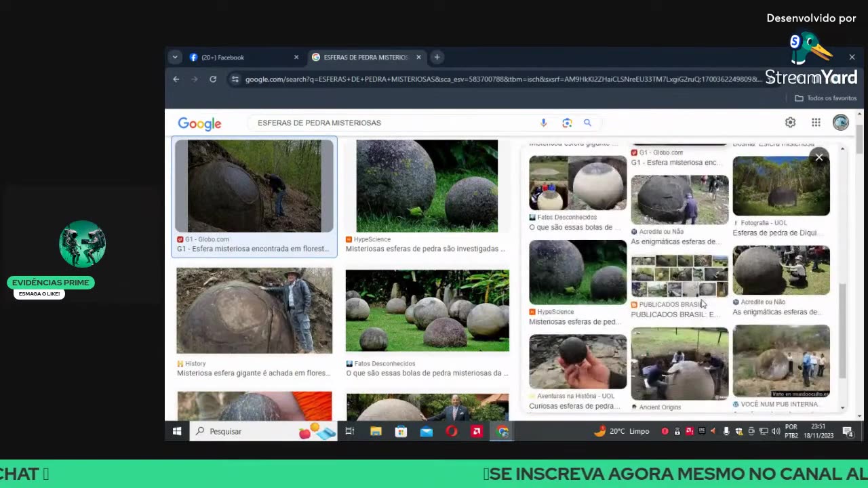Viewport: 868px width, 488px height.
Task: Click the Chrome icon on the taskbar
Action: coord(502,431)
